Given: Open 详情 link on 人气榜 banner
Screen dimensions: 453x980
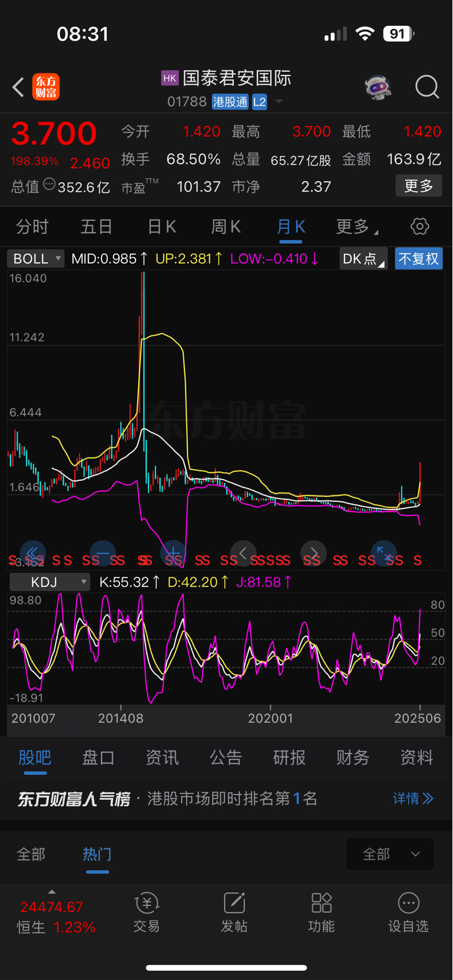Looking at the screenshot, I should click(413, 799).
